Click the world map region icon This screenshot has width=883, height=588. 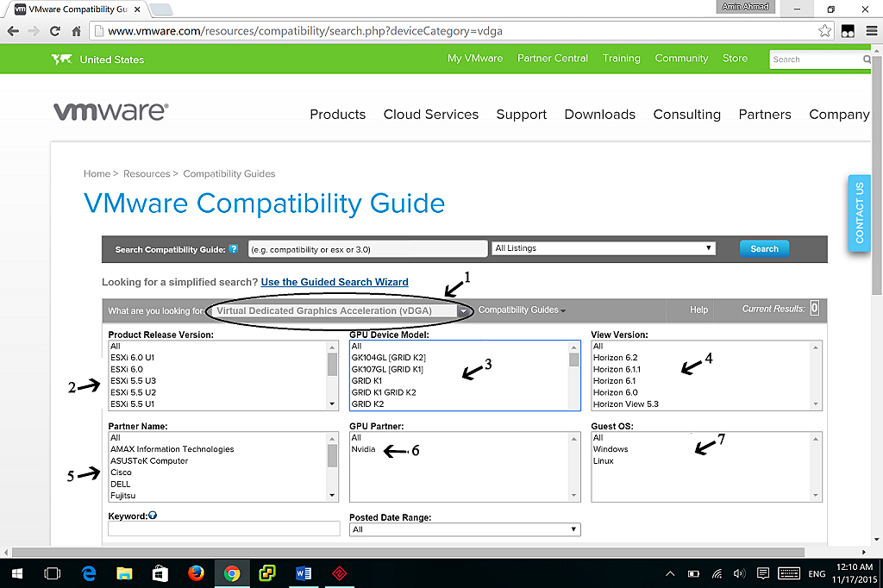pos(61,59)
